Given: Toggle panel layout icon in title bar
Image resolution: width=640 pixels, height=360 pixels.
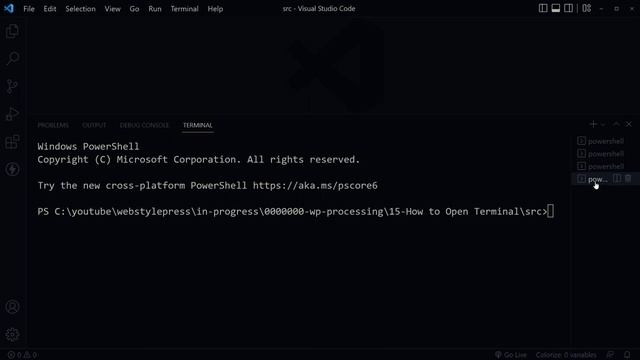Looking at the screenshot, I should point(556,8).
